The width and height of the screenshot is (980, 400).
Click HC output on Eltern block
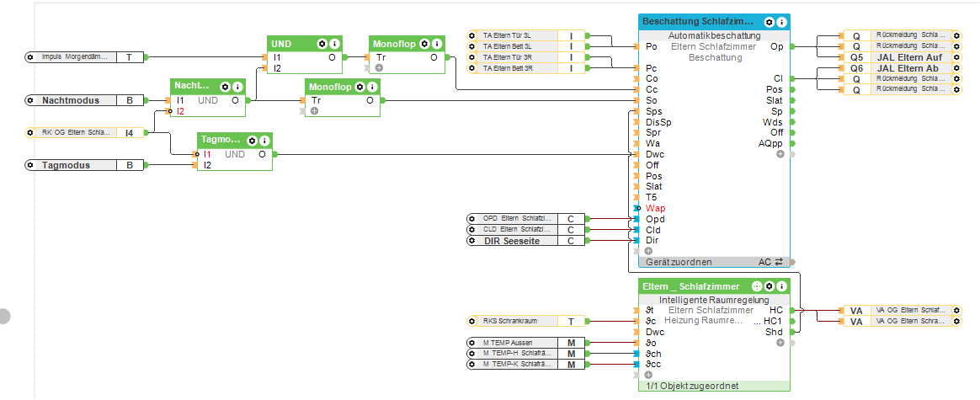coord(776,310)
